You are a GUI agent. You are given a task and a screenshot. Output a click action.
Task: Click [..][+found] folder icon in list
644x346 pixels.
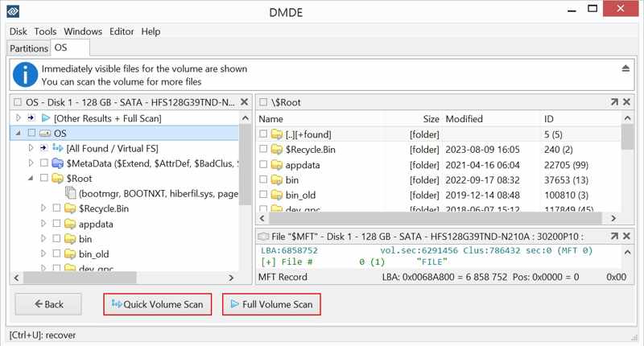point(277,134)
